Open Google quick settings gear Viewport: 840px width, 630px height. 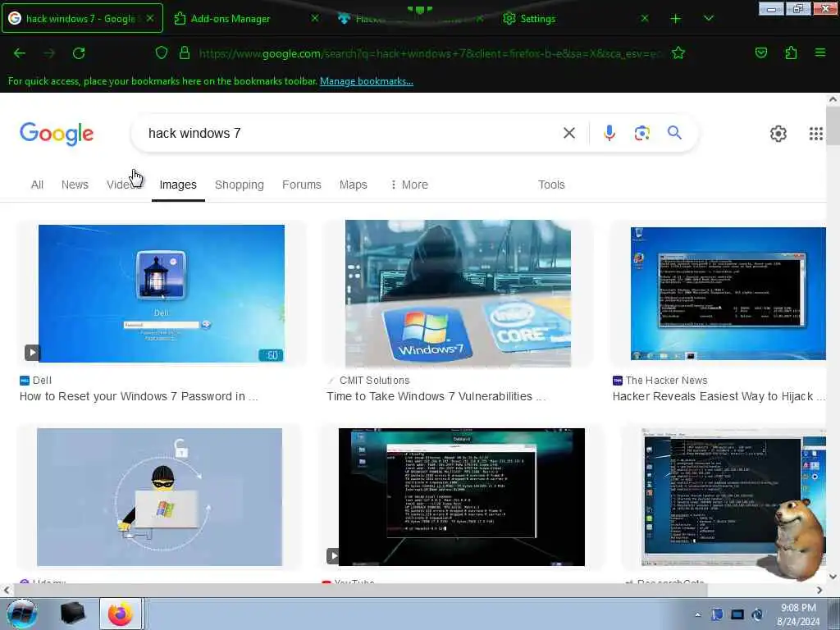coord(778,134)
